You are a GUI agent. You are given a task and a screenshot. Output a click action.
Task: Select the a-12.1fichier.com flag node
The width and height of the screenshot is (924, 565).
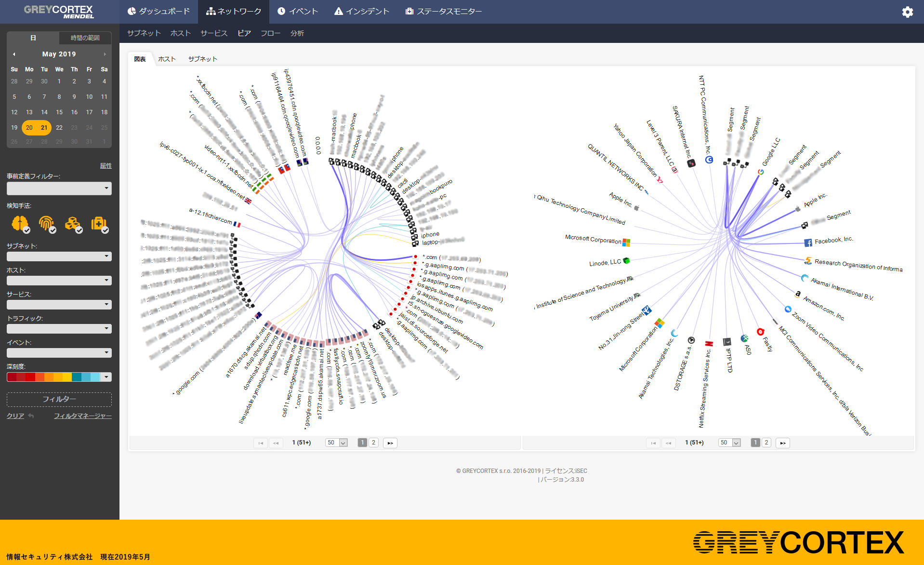click(237, 224)
